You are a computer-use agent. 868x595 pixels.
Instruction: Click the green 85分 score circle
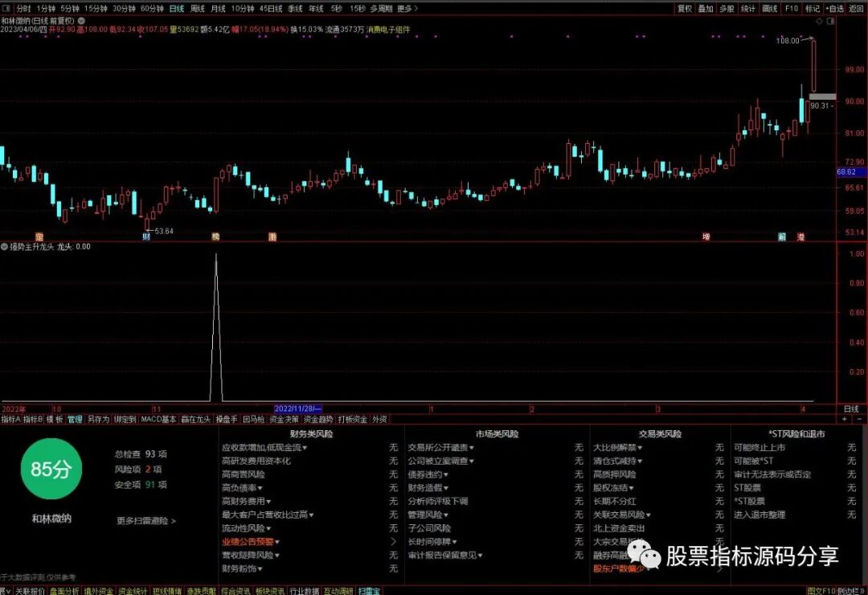pyautogui.click(x=51, y=469)
